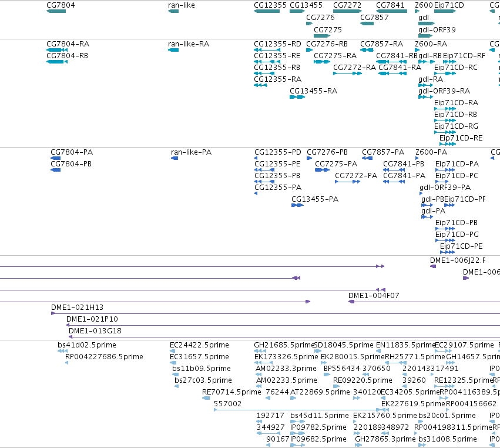Open transcript ran-like-RA
This screenshot has height=448, width=500.
pyautogui.click(x=189, y=44)
